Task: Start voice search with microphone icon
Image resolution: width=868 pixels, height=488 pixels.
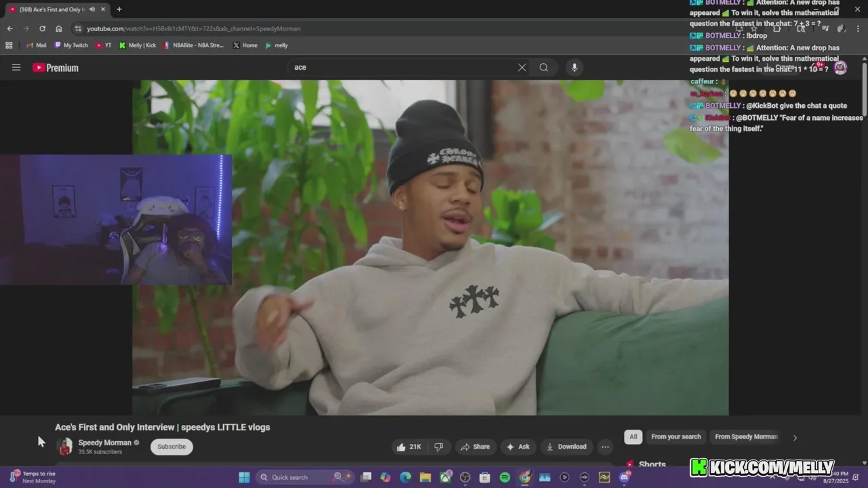Action: 574,67
